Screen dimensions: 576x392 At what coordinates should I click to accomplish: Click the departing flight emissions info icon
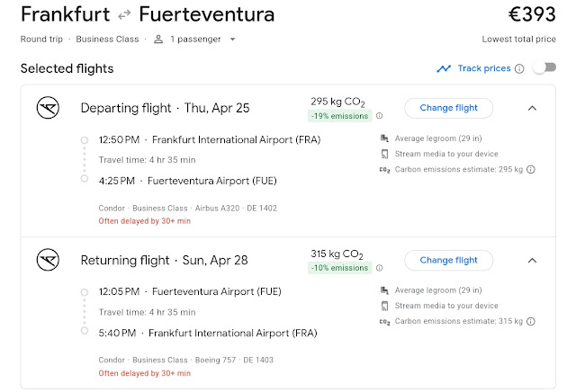point(379,116)
